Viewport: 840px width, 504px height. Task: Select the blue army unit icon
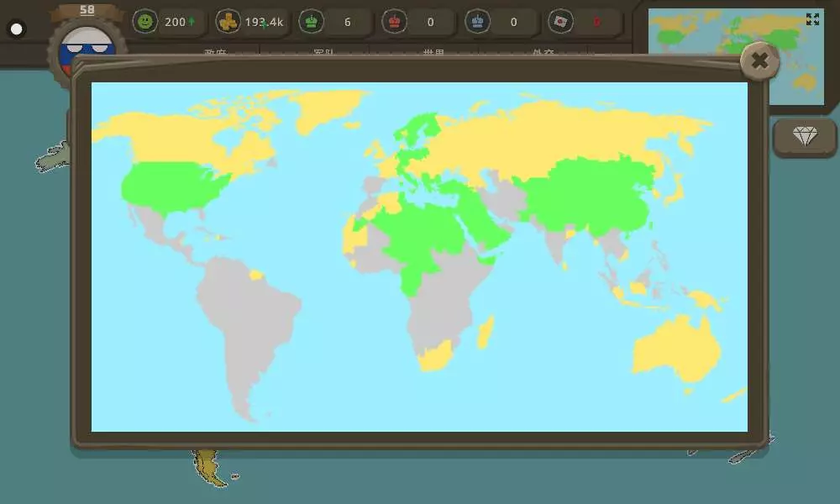coord(477,22)
